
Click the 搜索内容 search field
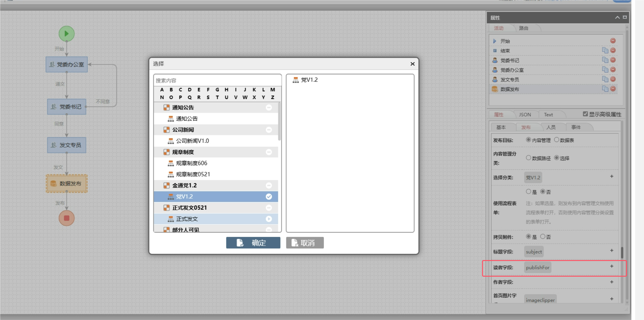point(217,80)
